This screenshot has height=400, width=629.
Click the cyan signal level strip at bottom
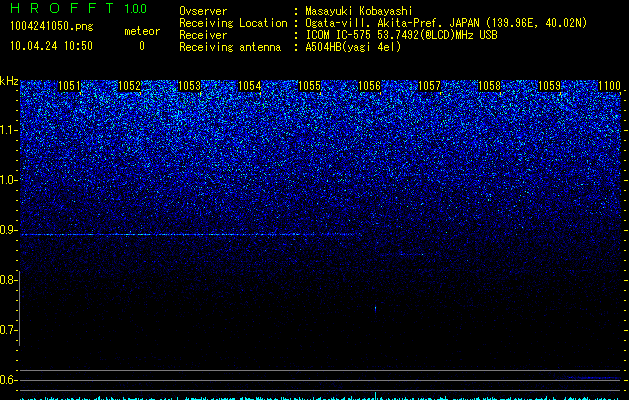coord(320,398)
